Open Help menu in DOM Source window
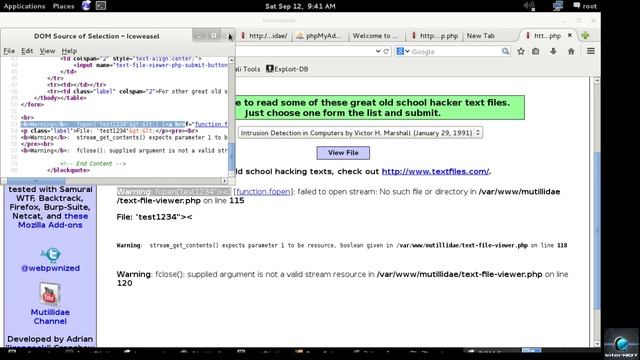This screenshot has height=360, width=640. click(69, 51)
